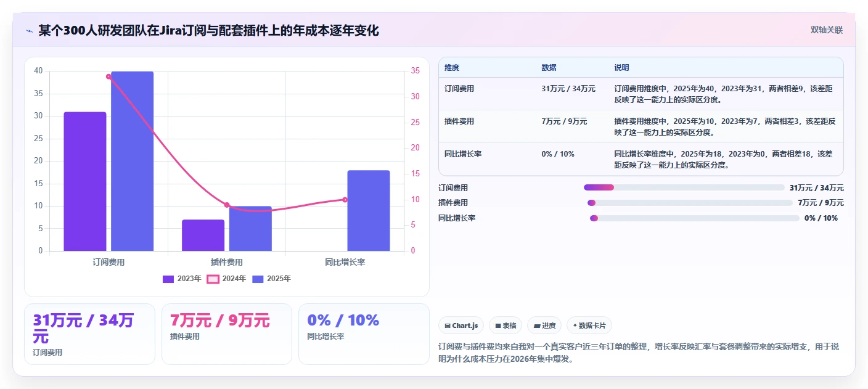Image resolution: width=868 pixels, height=389 pixels.
Task: Toggle the 2024年 legend swatch
Action: tap(213, 279)
